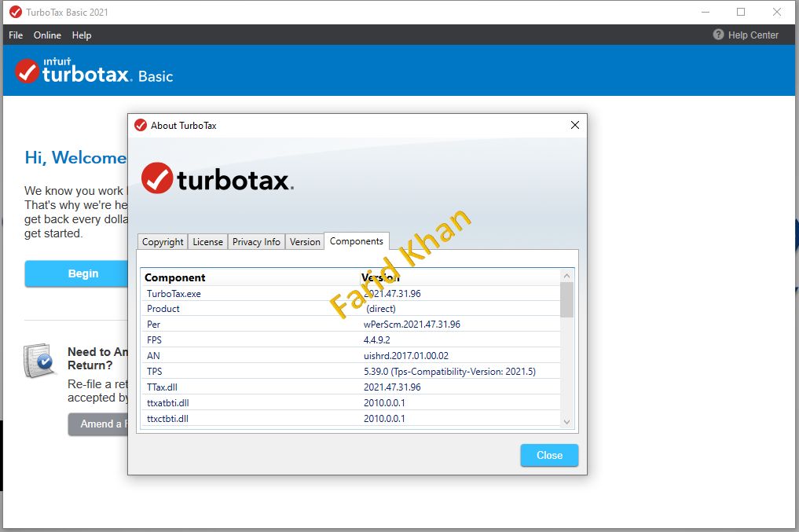
Task: Click scroll down arrow in components list
Action: pos(566,422)
